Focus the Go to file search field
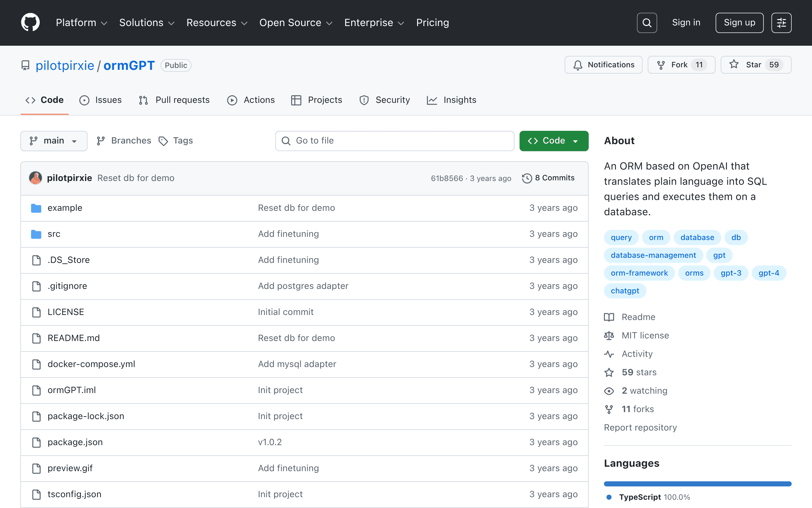 point(395,141)
